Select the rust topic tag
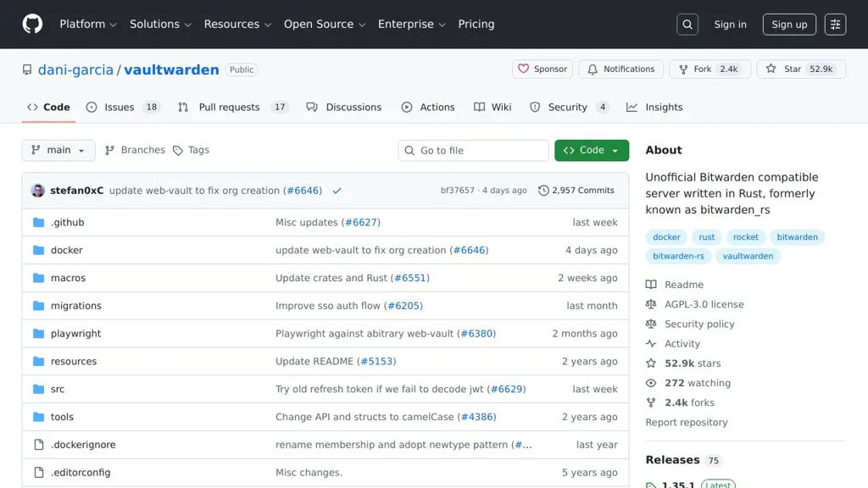 pos(707,237)
